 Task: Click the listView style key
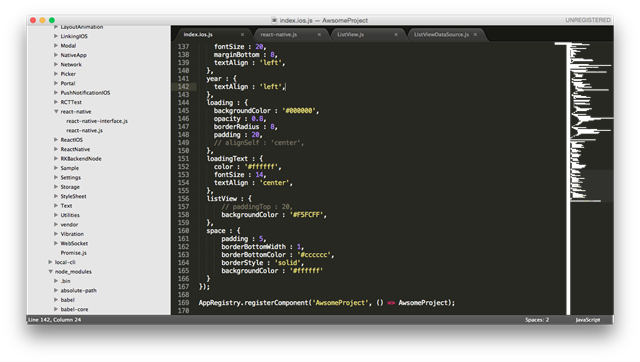222,198
